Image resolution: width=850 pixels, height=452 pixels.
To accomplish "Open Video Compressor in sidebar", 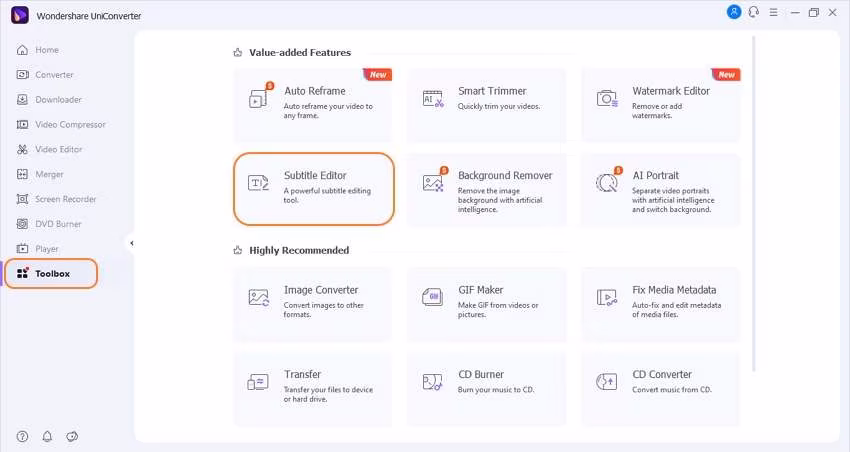I will coord(70,125).
